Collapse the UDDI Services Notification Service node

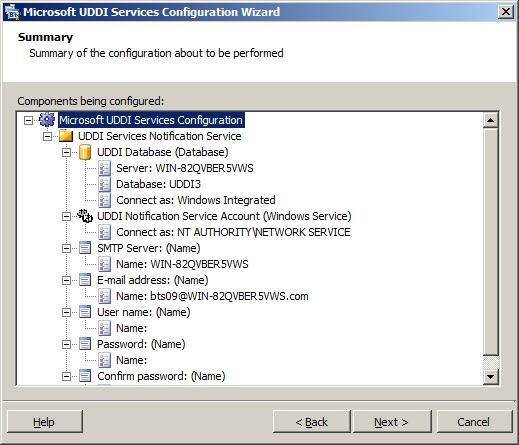[47, 136]
